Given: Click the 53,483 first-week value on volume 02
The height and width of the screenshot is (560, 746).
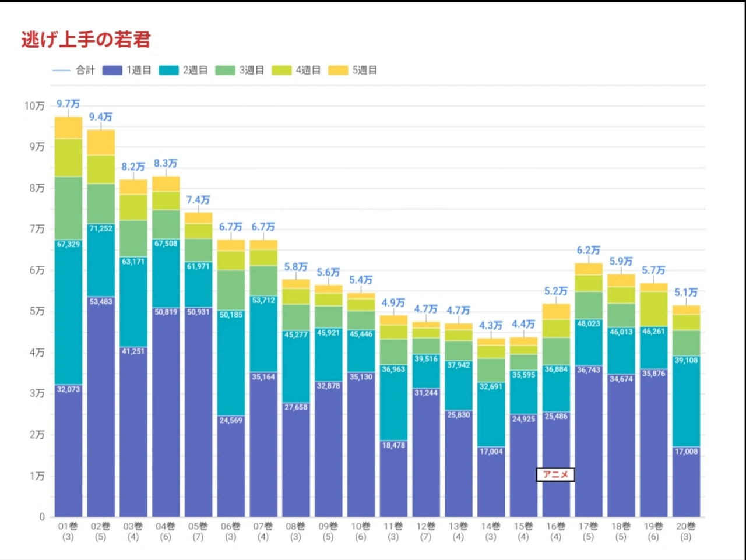Looking at the screenshot, I should point(101,301).
